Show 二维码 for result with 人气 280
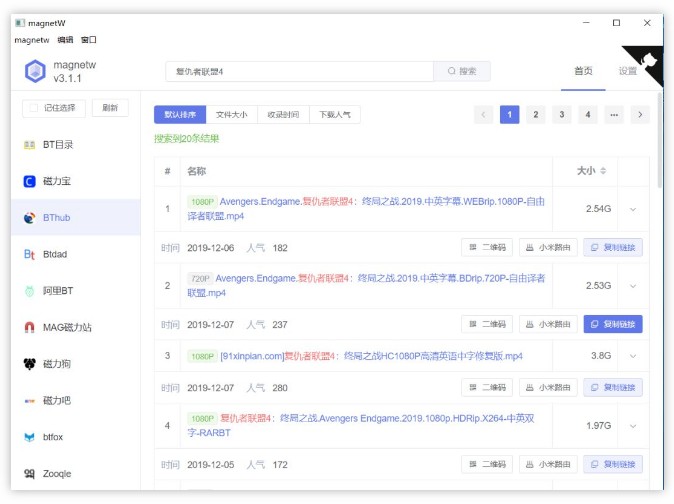The height and width of the screenshot is (504, 674). point(487,388)
